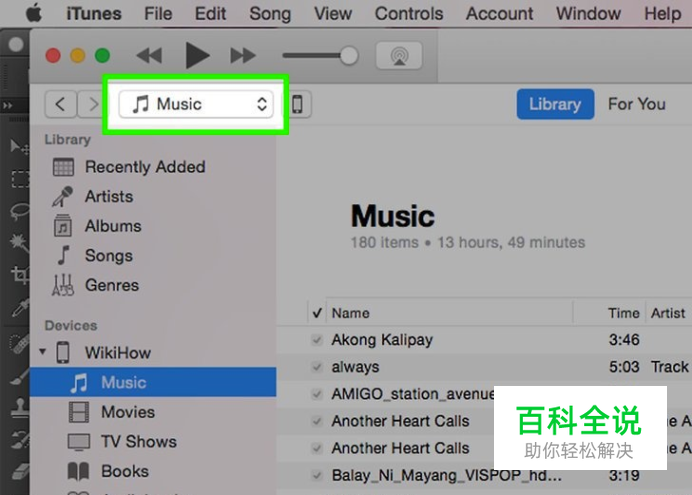This screenshot has height=495, width=692.
Task: Click the 3:46 time value
Action: point(624,340)
